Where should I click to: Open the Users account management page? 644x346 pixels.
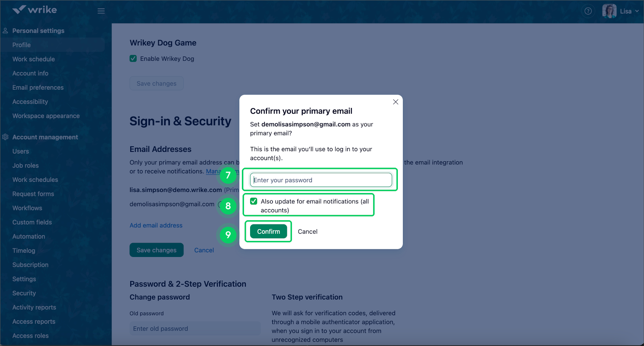(21, 151)
